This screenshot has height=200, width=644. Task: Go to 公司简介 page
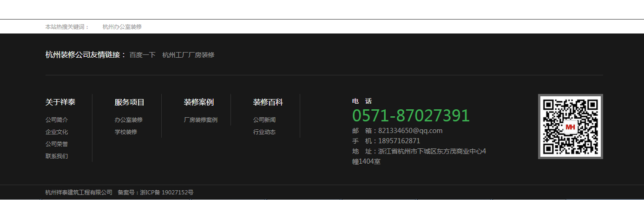point(57,120)
